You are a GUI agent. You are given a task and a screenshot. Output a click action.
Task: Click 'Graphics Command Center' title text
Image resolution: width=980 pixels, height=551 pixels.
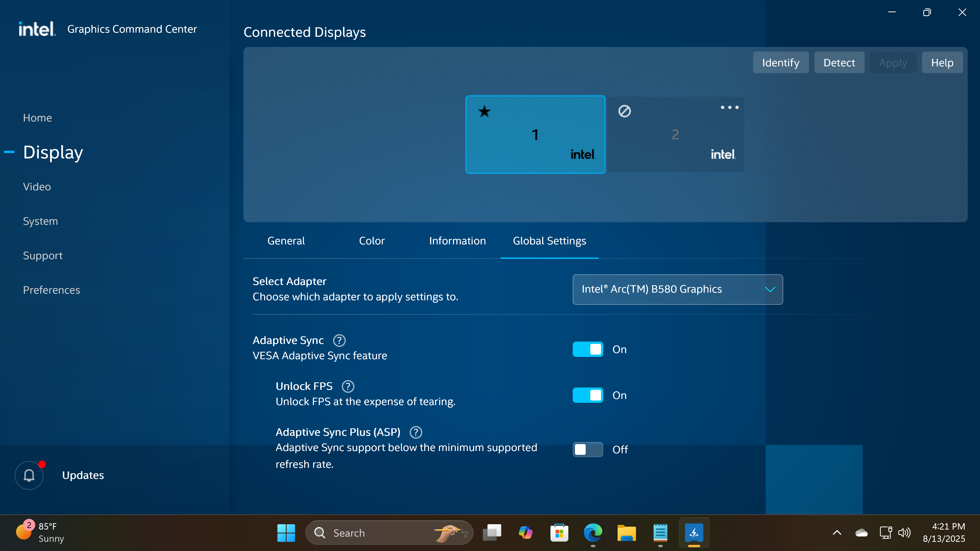click(132, 29)
